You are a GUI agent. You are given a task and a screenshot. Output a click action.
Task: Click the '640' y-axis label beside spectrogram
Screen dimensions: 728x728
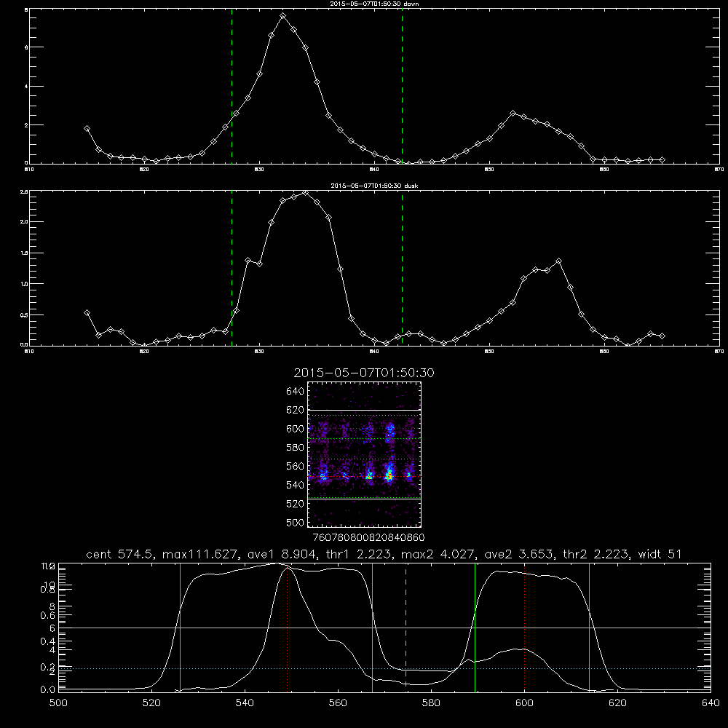pyautogui.click(x=296, y=392)
